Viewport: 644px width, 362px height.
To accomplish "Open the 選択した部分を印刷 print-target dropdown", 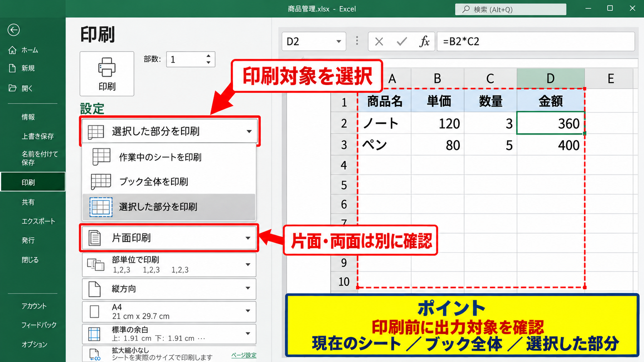I will click(169, 131).
